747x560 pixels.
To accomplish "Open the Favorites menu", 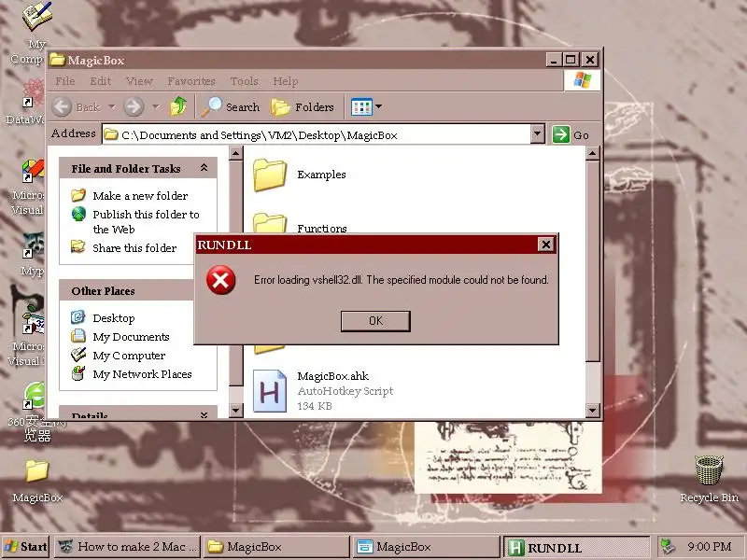I will point(191,81).
